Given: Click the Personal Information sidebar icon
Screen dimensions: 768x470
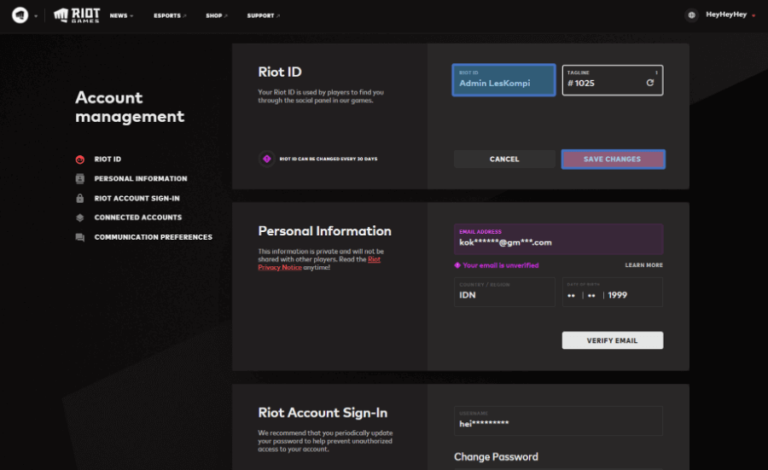Looking at the screenshot, I should coord(80,179).
